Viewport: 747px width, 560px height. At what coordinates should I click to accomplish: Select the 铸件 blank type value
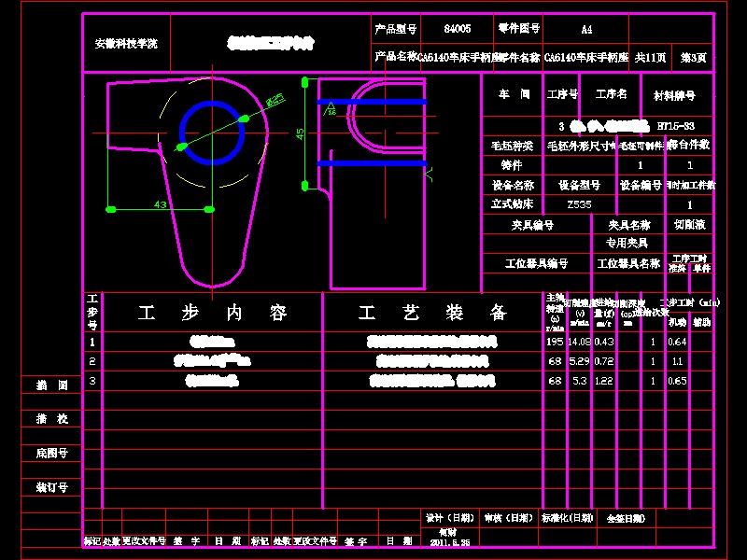point(512,165)
